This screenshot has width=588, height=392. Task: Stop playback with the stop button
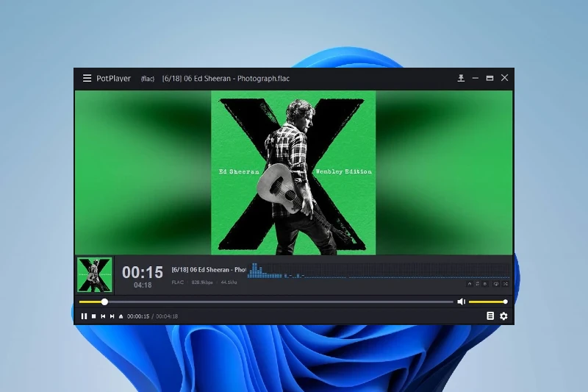94,316
